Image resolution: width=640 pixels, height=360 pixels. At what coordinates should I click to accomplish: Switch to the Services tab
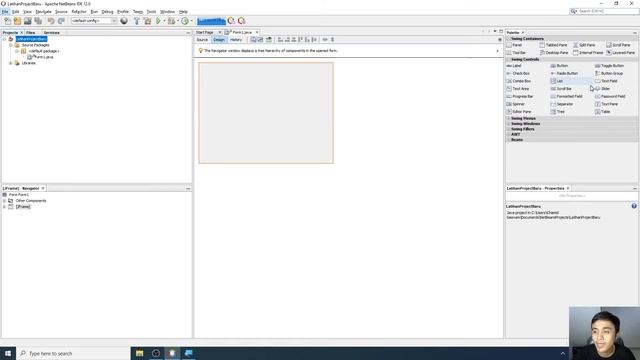coord(51,33)
